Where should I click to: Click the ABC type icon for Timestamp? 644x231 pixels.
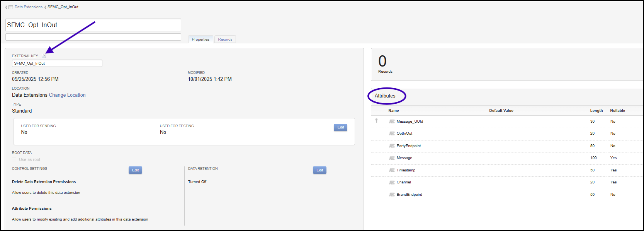pos(392,170)
